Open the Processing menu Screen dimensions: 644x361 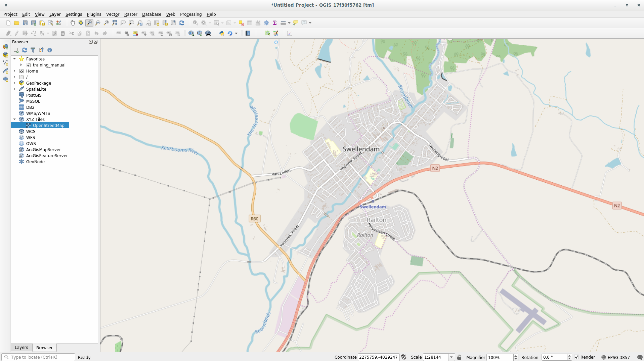tap(190, 14)
